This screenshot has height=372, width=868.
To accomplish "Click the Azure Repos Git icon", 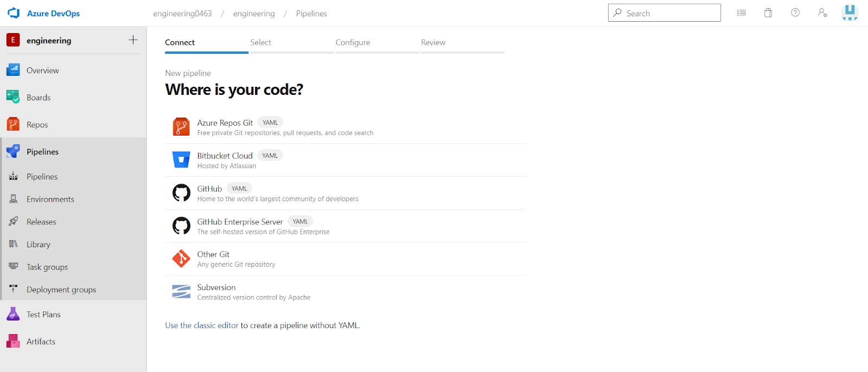I will (181, 127).
